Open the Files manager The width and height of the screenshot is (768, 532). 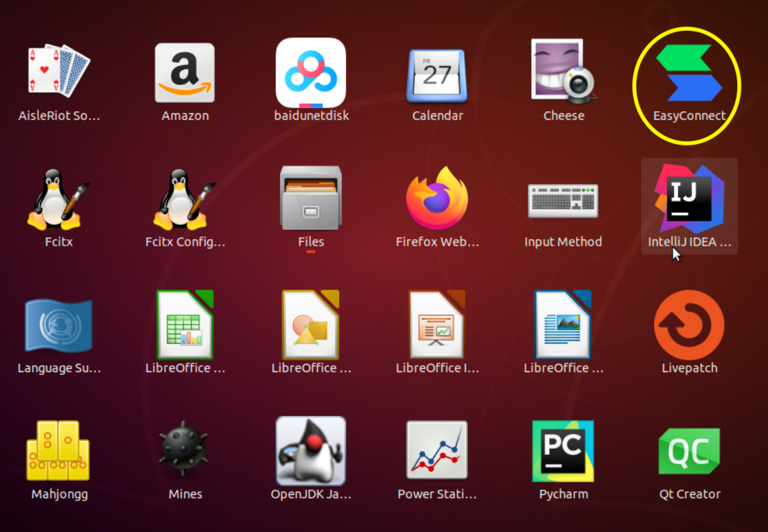coord(310,198)
